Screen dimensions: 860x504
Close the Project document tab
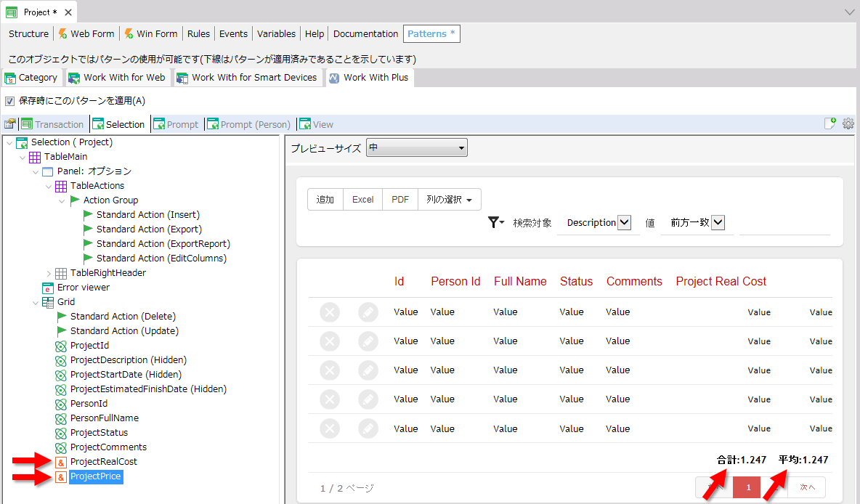pyautogui.click(x=68, y=12)
